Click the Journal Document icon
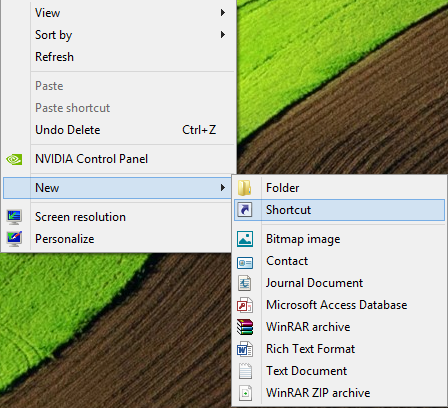The height and width of the screenshot is (408, 448). tap(245, 283)
